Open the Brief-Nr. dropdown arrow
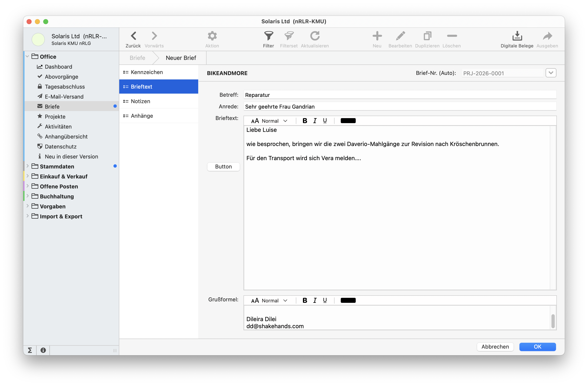Screen dimensions: 588x386 (x=551, y=73)
